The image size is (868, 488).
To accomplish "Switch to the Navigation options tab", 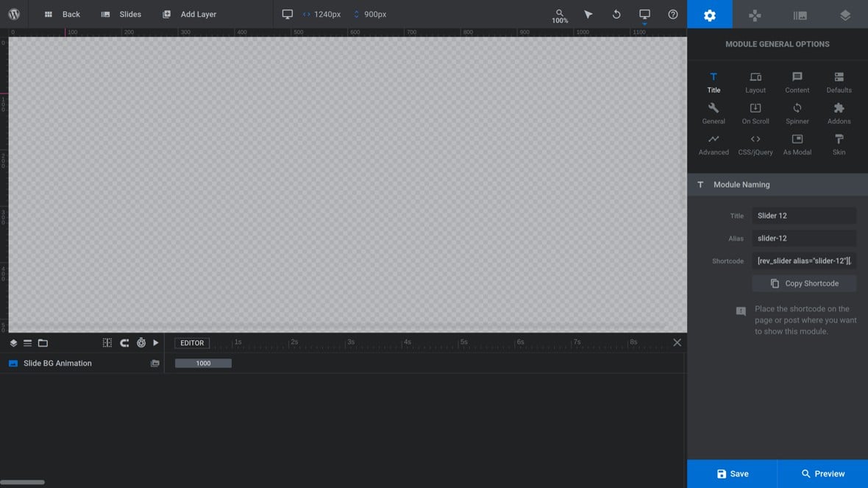I will (x=755, y=15).
